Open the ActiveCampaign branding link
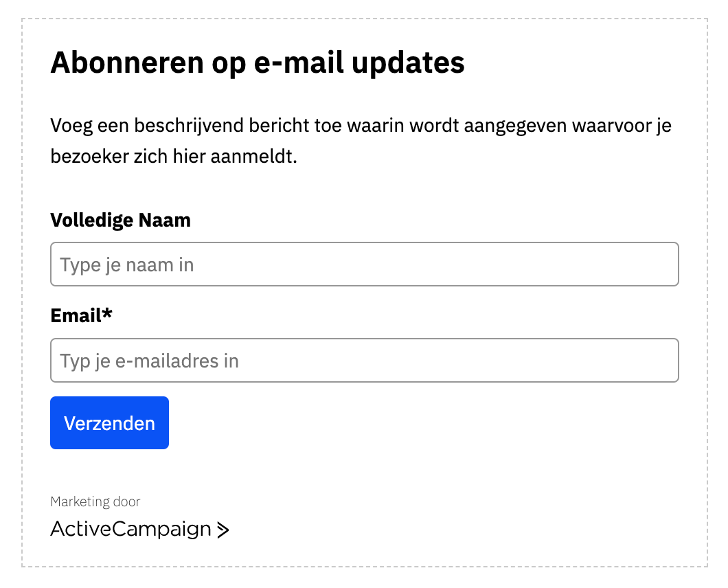Image resolution: width=728 pixels, height=588 pixels. click(130, 529)
